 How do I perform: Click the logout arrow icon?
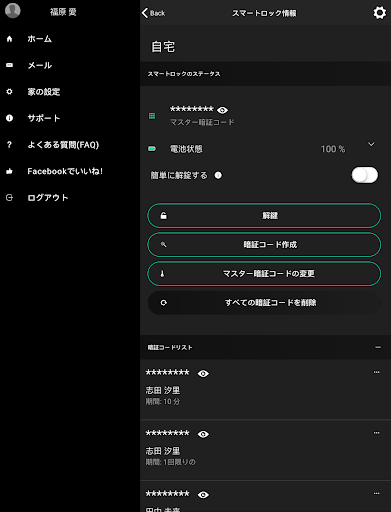coord(9,198)
